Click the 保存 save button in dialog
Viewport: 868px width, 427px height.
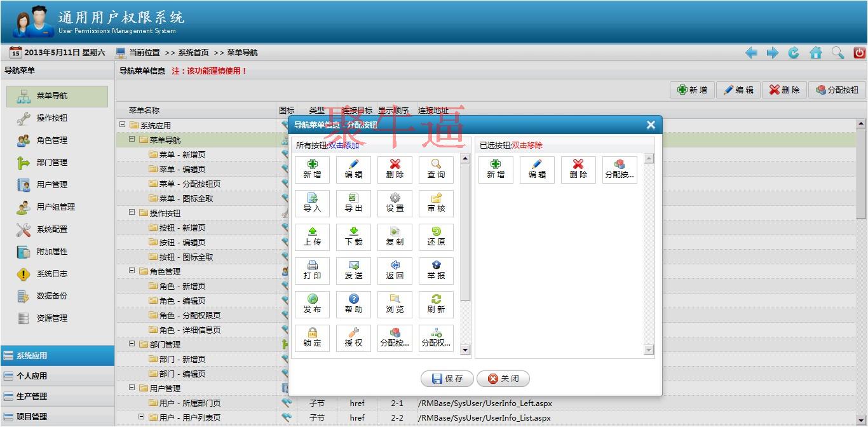pyautogui.click(x=447, y=379)
